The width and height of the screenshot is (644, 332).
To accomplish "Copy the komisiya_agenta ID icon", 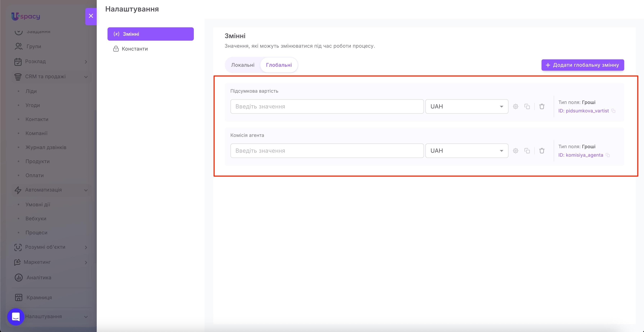I will (x=608, y=155).
